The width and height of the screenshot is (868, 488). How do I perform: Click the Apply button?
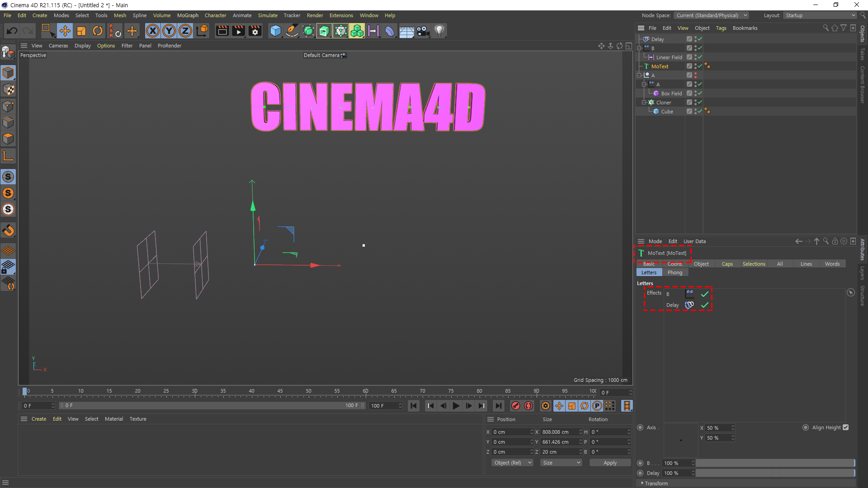click(x=609, y=463)
